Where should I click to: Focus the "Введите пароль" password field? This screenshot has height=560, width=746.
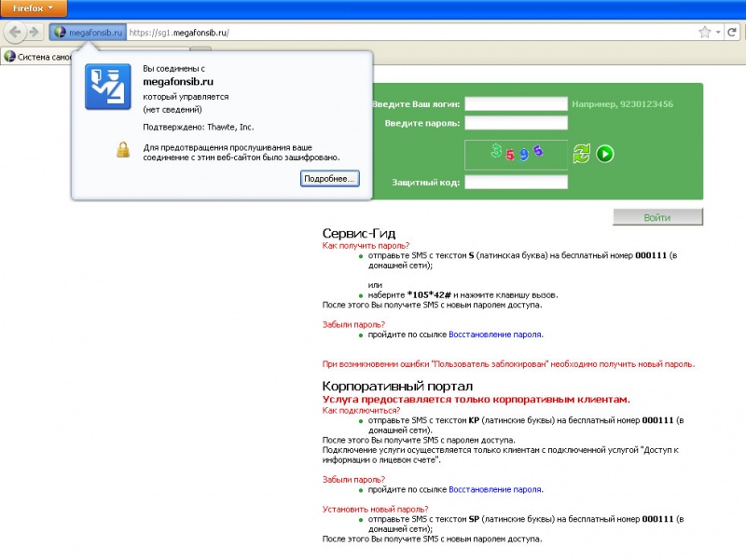tap(516, 123)
